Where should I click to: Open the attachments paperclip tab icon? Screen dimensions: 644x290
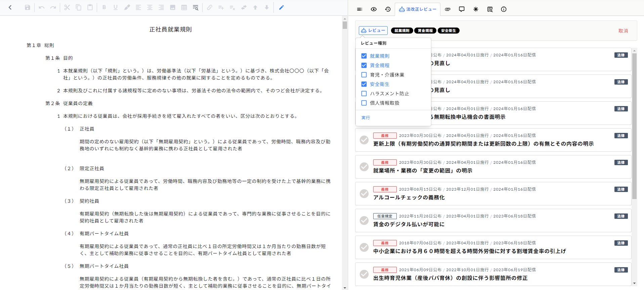click(447, 9)
